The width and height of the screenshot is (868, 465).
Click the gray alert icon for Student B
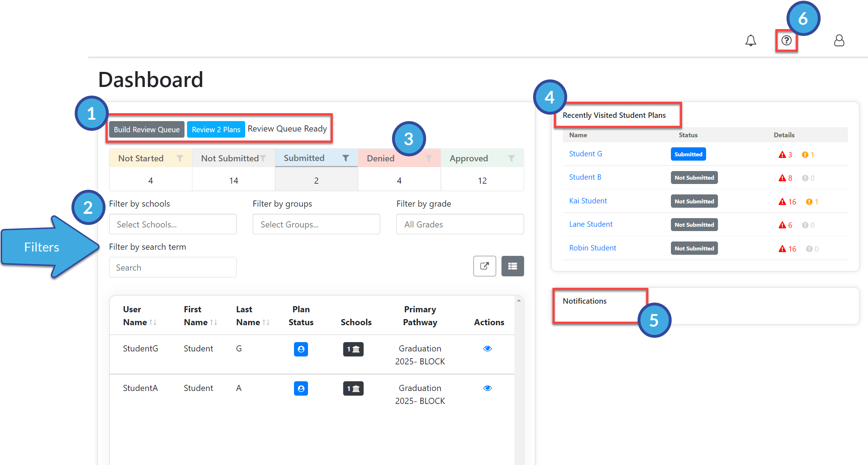click(x=805, y=178)
